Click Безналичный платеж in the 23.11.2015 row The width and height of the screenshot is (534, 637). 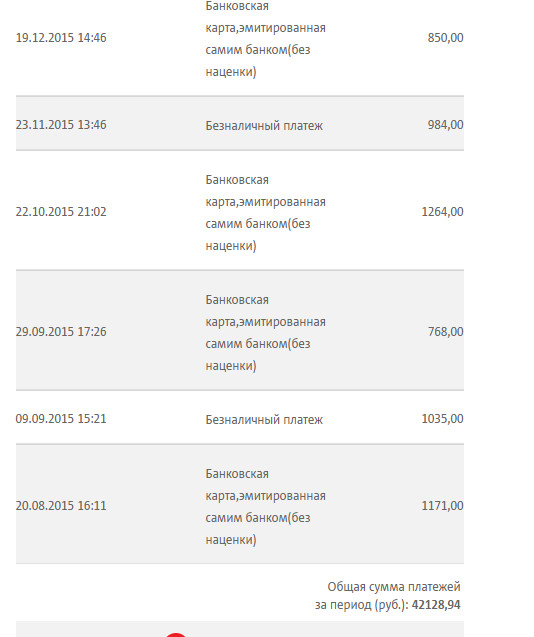264,126
